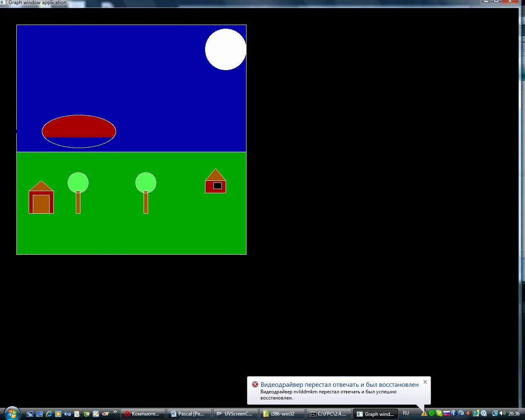Click the Russian flag tray icon

[x=446, y=413]
